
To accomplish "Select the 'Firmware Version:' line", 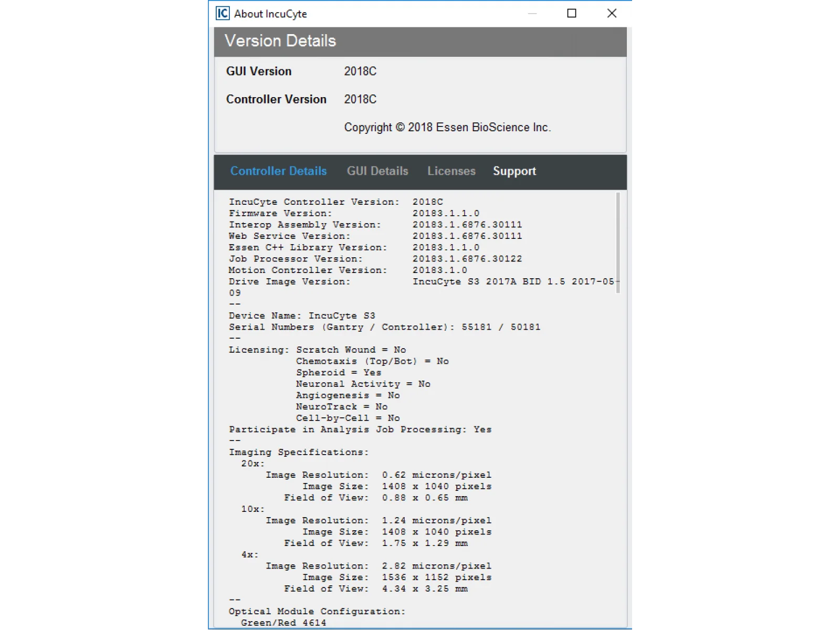I will [x=354, y=213].
